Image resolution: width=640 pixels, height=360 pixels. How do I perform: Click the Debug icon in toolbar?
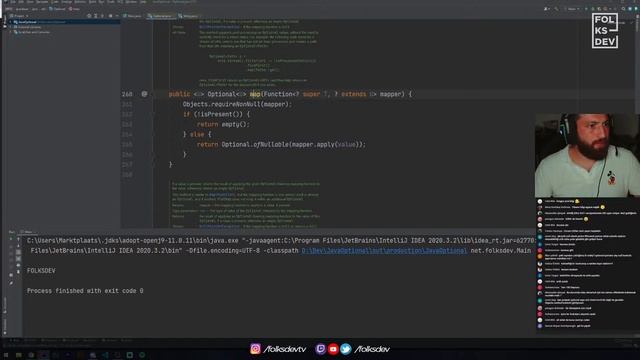point(593,9)
